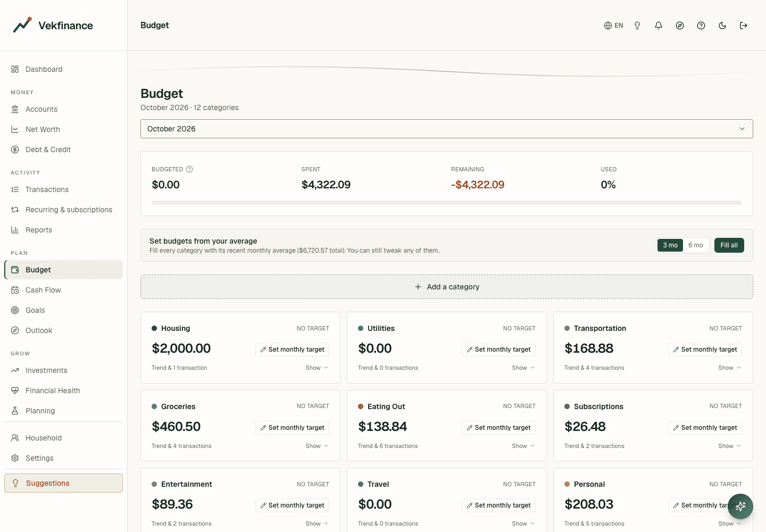Click the Personal category color dot
This screenshot has width=766, height=532.
[x=567, y=484]
